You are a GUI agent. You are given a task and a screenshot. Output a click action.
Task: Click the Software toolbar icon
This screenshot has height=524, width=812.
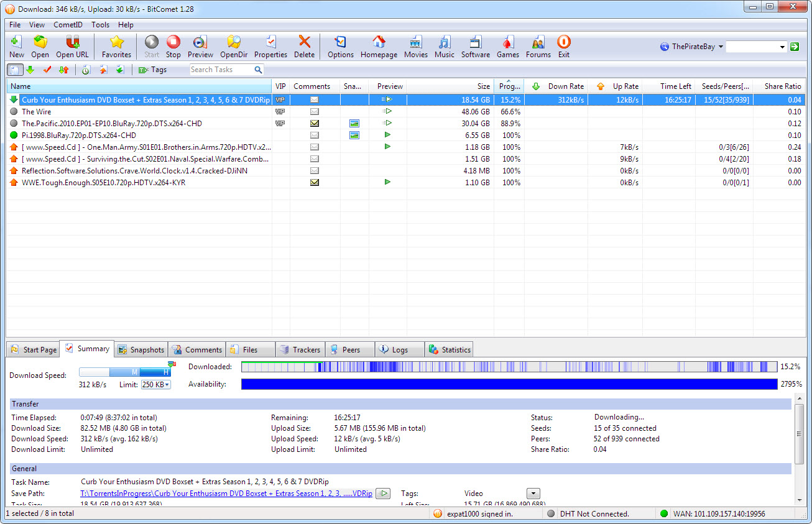point(475,42)
